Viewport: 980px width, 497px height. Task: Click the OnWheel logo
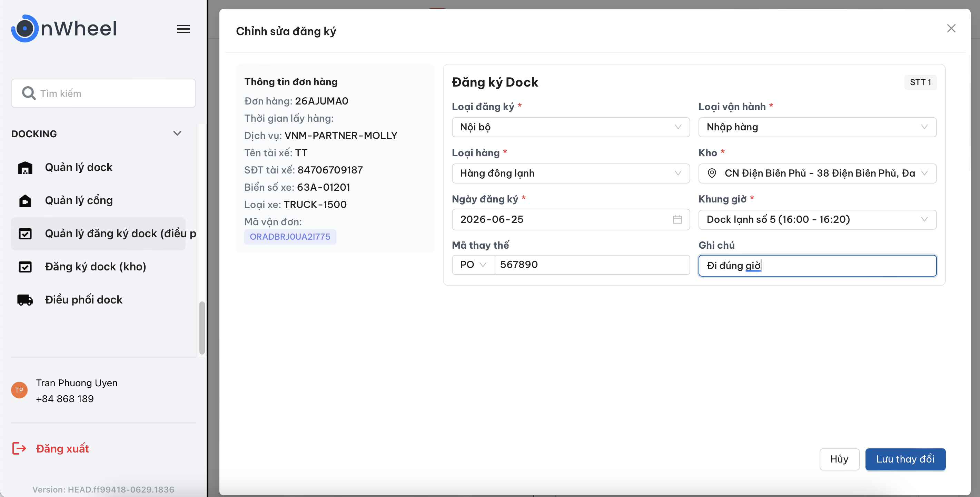(64, 29)
